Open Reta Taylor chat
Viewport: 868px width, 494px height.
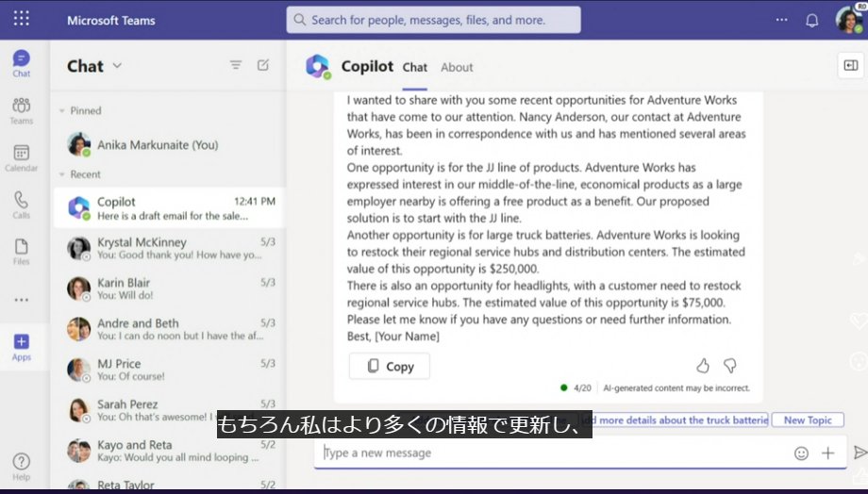point(169,483)
